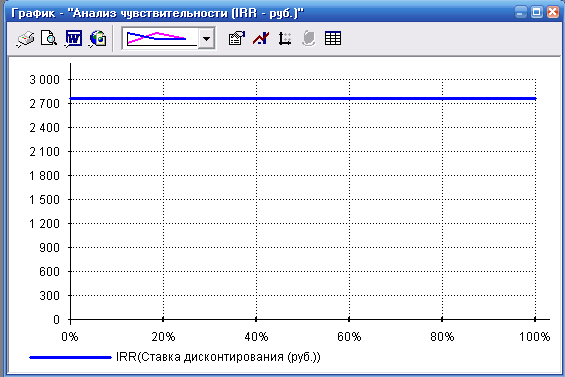The width and height of the screenshot is (565, 377).
Task: Click the print chart icon
Action: (x=25, y=38)
